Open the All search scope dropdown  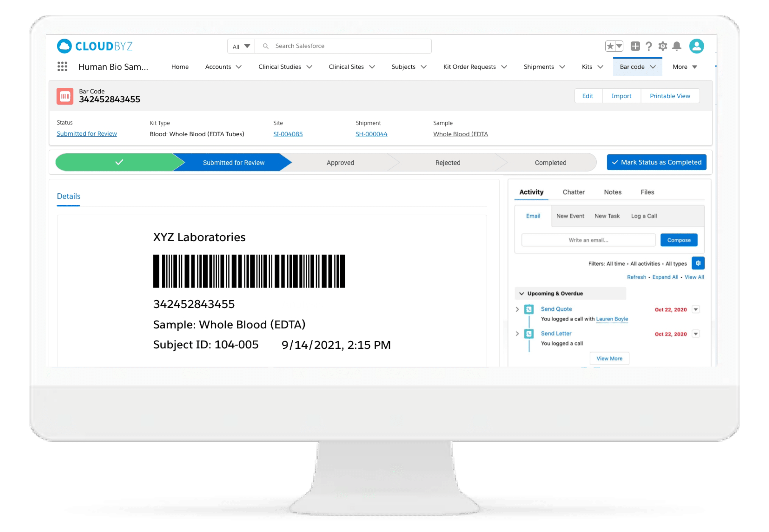click(x=241, y=46)
